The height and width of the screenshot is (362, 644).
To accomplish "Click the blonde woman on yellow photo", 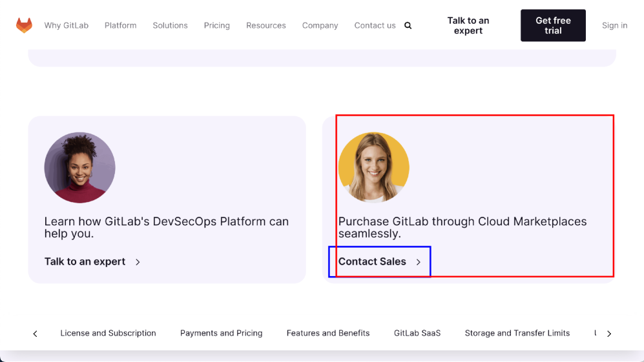I will (374, 168).
